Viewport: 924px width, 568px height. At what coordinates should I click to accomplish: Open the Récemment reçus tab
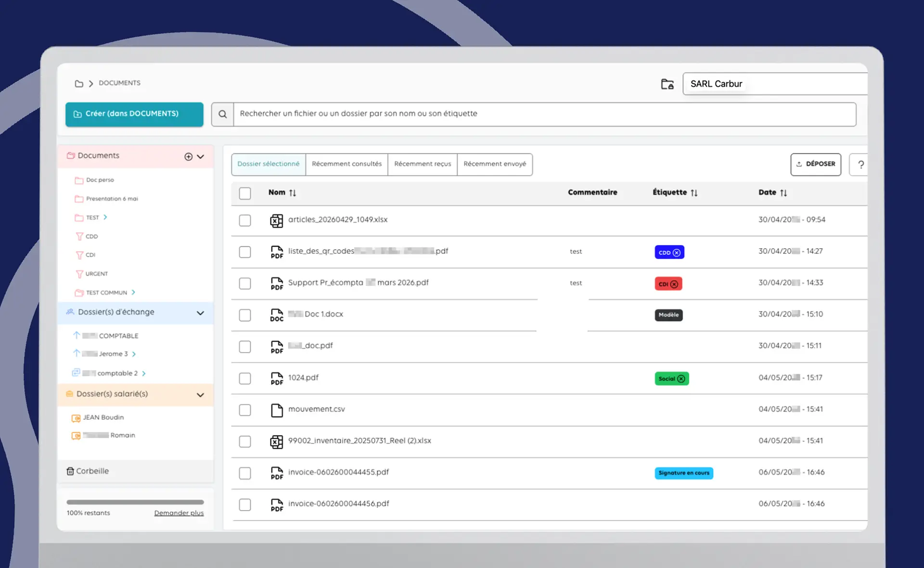pos(423,164)
